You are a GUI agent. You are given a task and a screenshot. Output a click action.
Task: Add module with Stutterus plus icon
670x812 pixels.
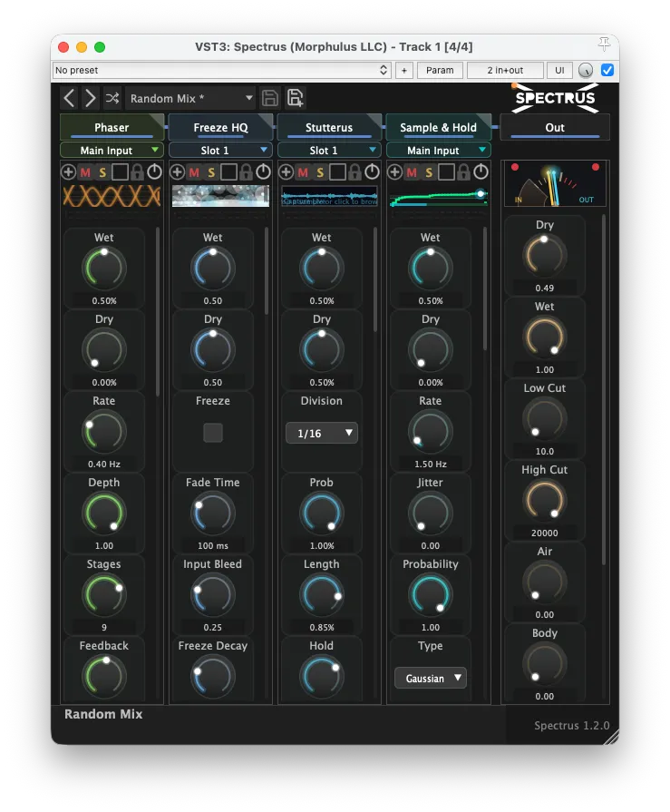tap(286, 172)
